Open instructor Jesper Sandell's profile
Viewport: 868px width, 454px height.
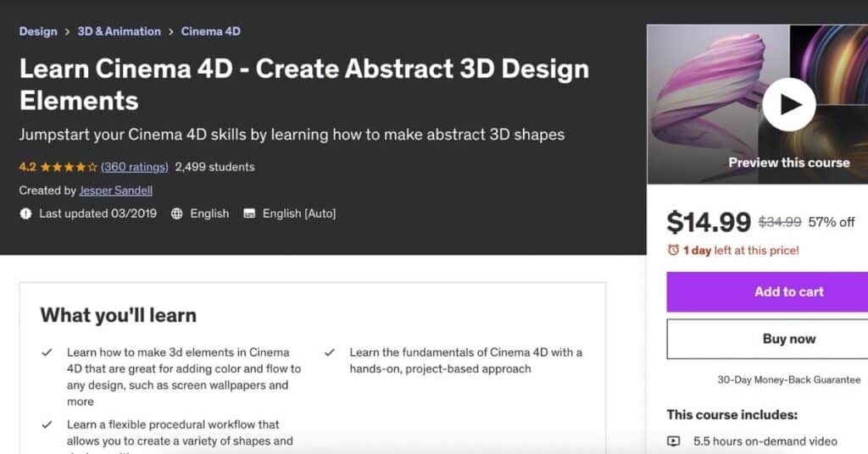click(115, 191)
